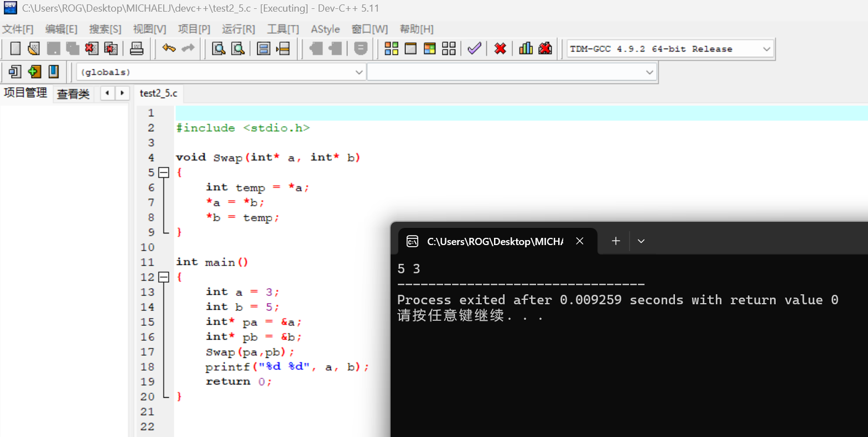The image size is (868, 437).
Task: Open the 窗口[W] menu
Action: (370, 29)
